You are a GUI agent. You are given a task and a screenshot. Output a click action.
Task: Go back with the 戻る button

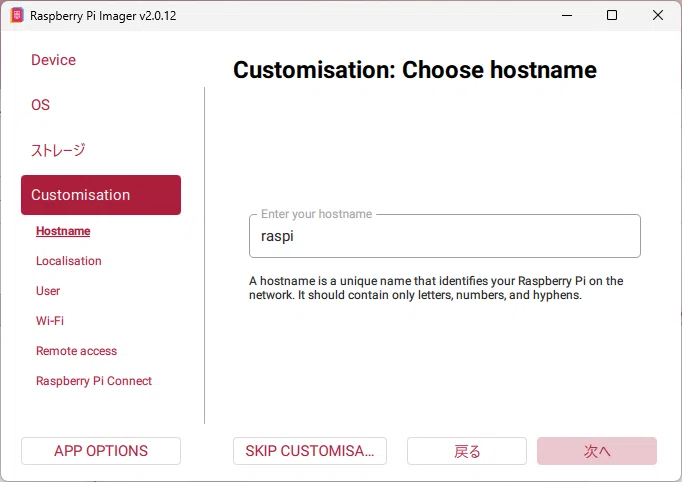(467, 451)
